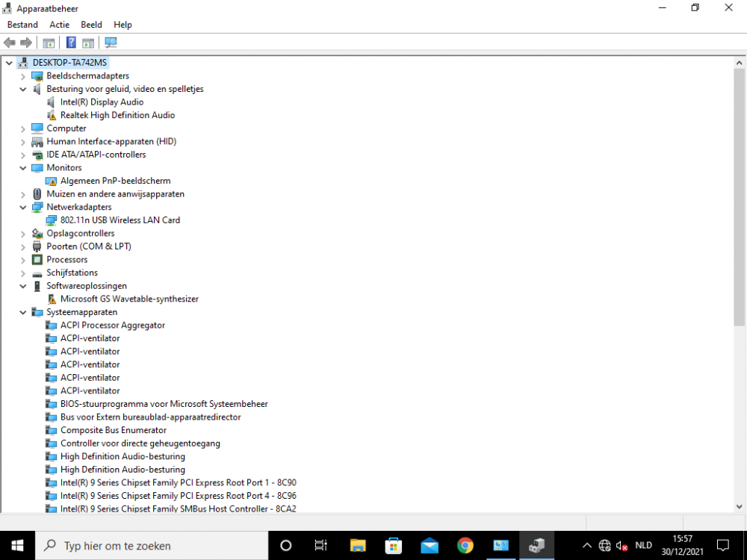Click the Softwareoplossingen label
Screen dimensions: 747x560
click(87, 286)
